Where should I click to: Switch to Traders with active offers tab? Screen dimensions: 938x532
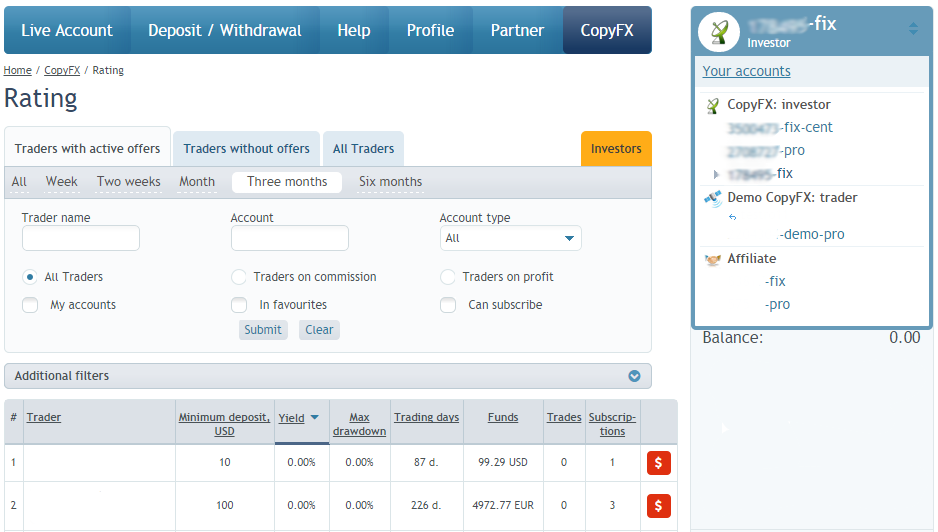(87, 148)
